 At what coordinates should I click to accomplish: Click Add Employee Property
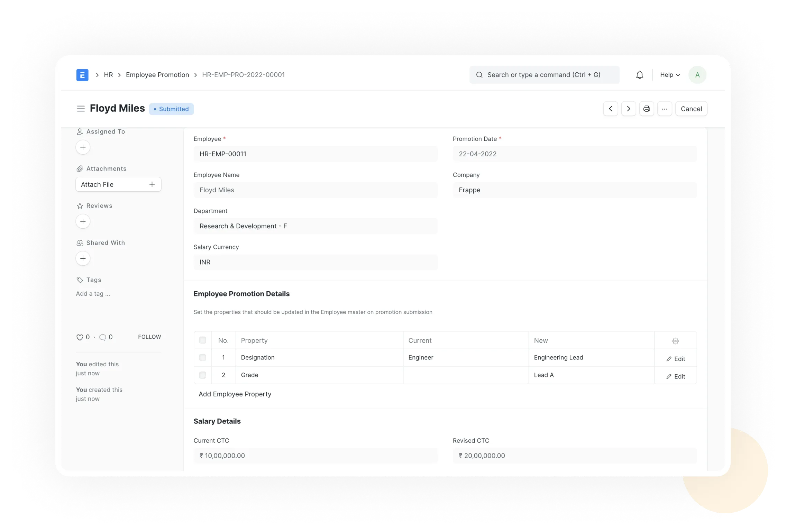point(235,394)
